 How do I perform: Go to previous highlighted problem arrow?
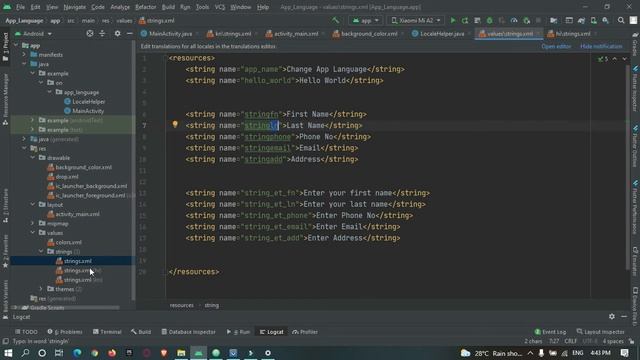pos(615,59)
